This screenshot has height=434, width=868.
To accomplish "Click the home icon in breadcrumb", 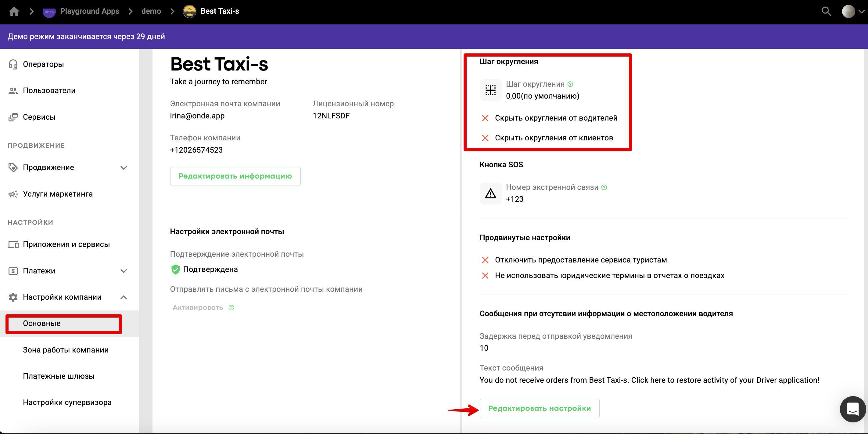I will [14, 12].
